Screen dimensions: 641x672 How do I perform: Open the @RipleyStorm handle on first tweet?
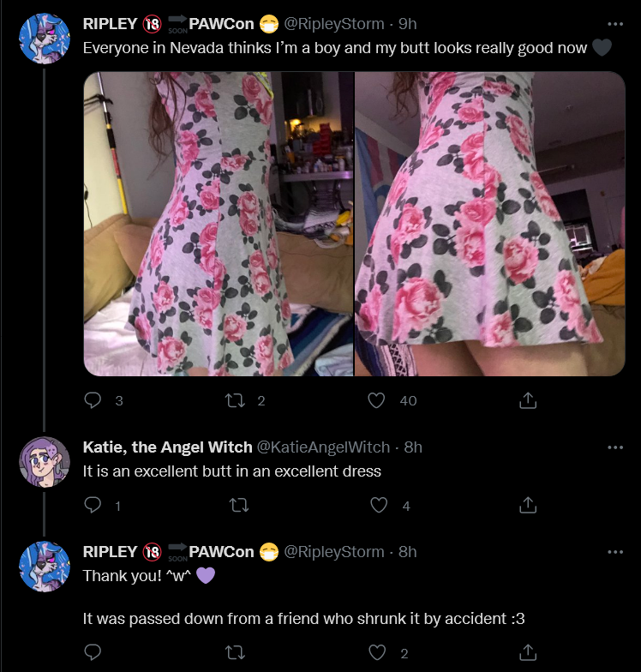point(334,24)
